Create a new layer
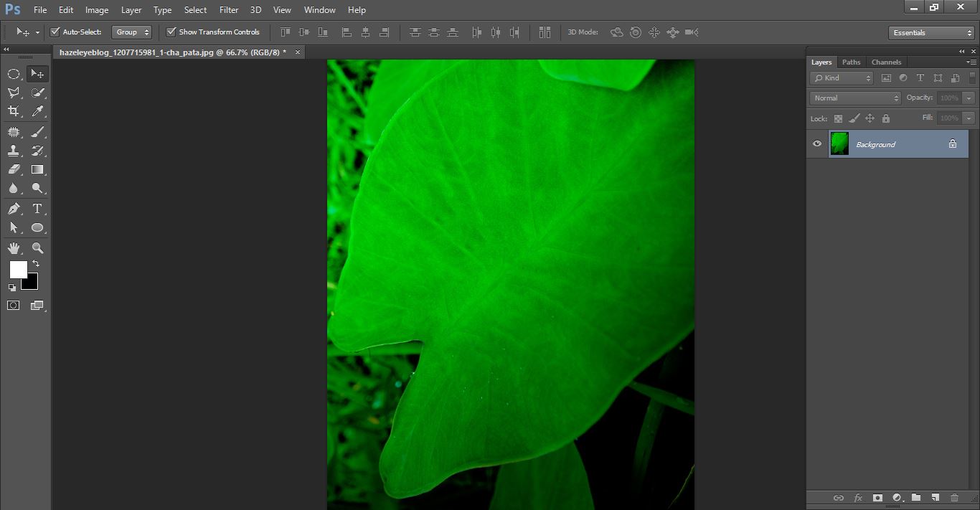The height and width of the screenshot is (510, 980). pyautogui.click(x=935, y=497)
